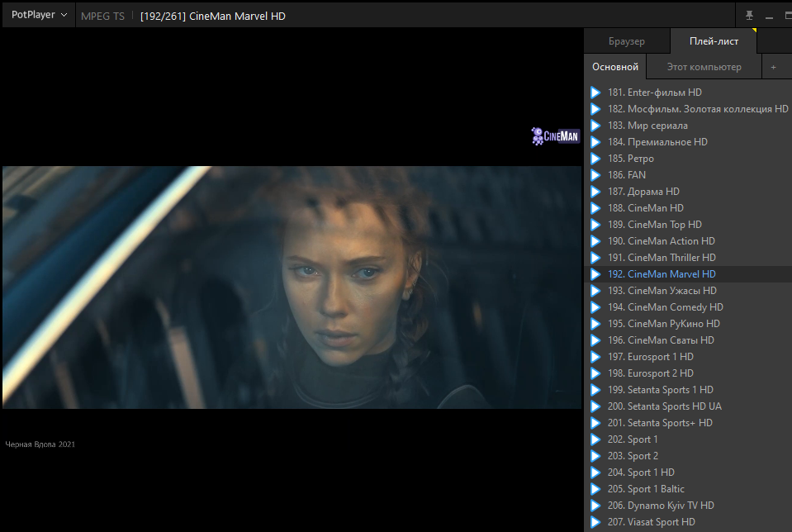Click the play icon beside Enter-фильм HD
This screenshot has height=532, width=792.
click(595, 93)
